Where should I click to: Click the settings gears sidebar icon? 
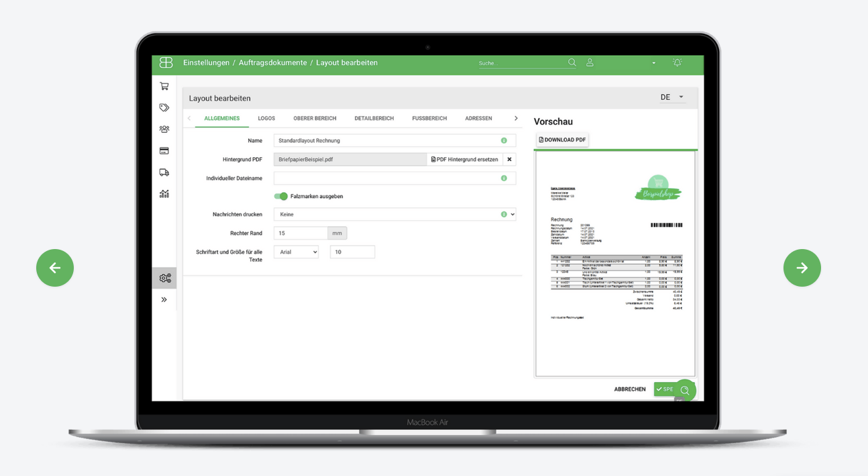click(165, 278)
